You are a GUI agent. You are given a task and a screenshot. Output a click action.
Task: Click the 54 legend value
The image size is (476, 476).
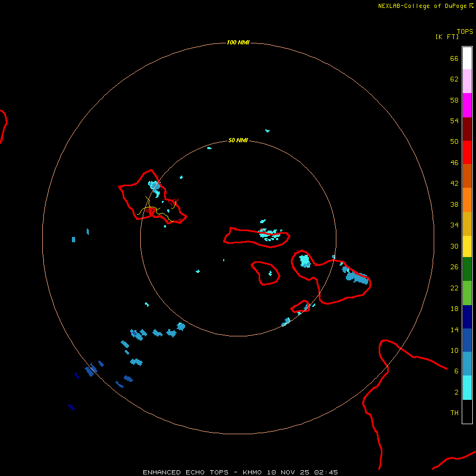pyautogui.click(x=454, y=121)
